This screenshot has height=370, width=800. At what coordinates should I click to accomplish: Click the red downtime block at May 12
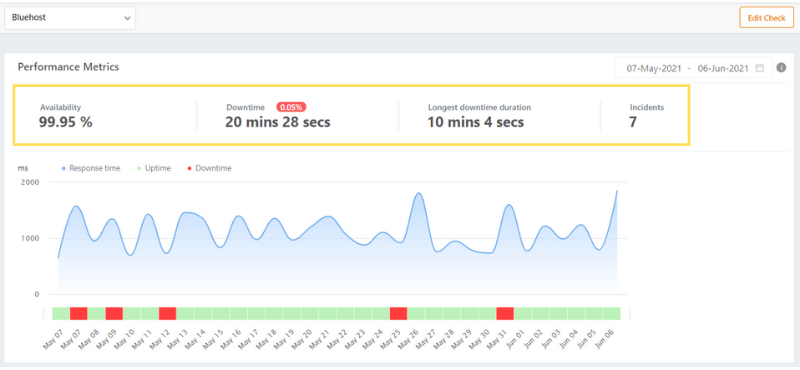[167, 313]
